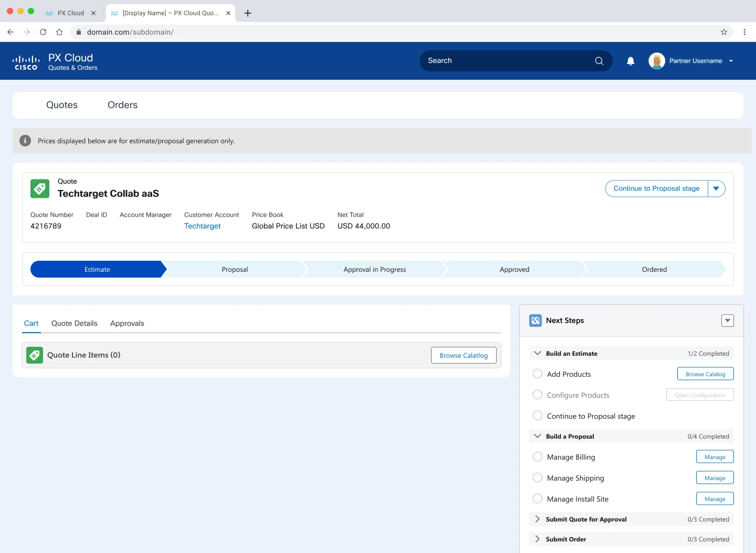Image resolution: width=756 pixels, height=553 pixels.
Task: Check the Manage Billing step circle
Action: [x=538, y=457]
